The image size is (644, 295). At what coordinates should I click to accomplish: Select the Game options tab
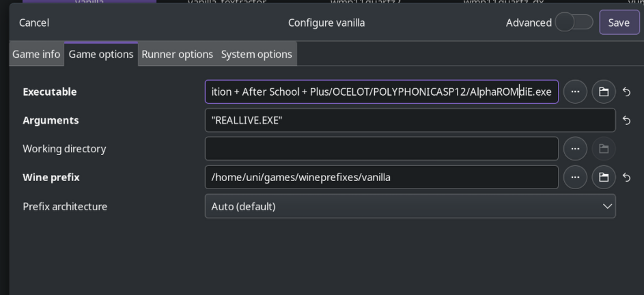tap(101, 54)
